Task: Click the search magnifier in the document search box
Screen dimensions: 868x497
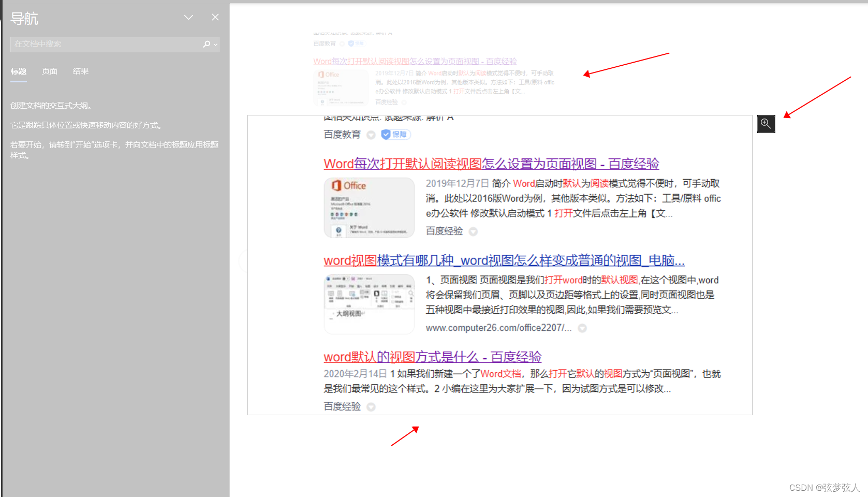Action: point(207,44)
